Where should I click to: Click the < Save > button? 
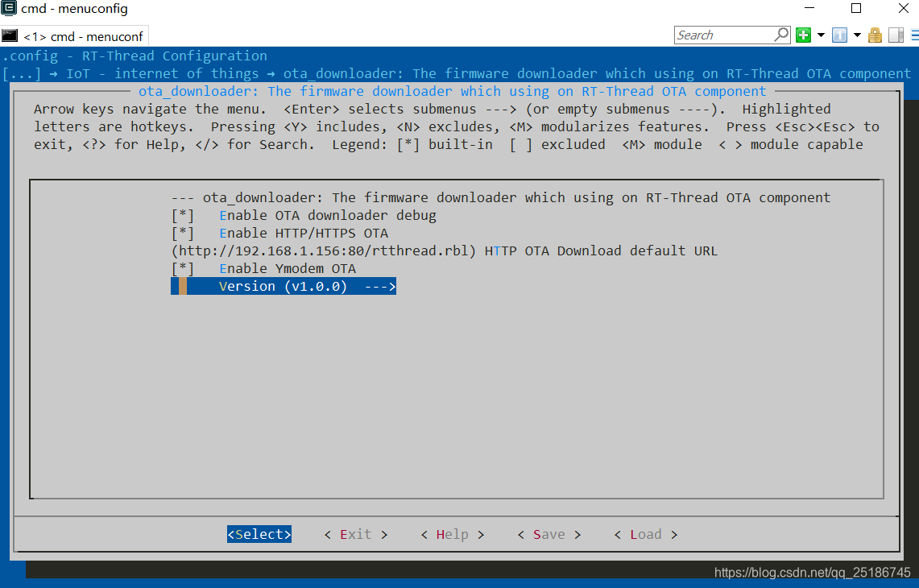tap(549, 534)
